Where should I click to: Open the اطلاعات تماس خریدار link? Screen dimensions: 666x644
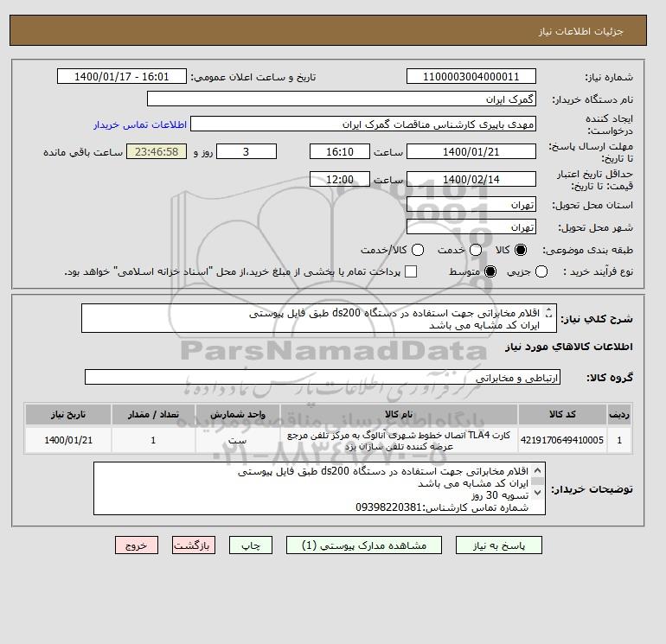[140, 124]
